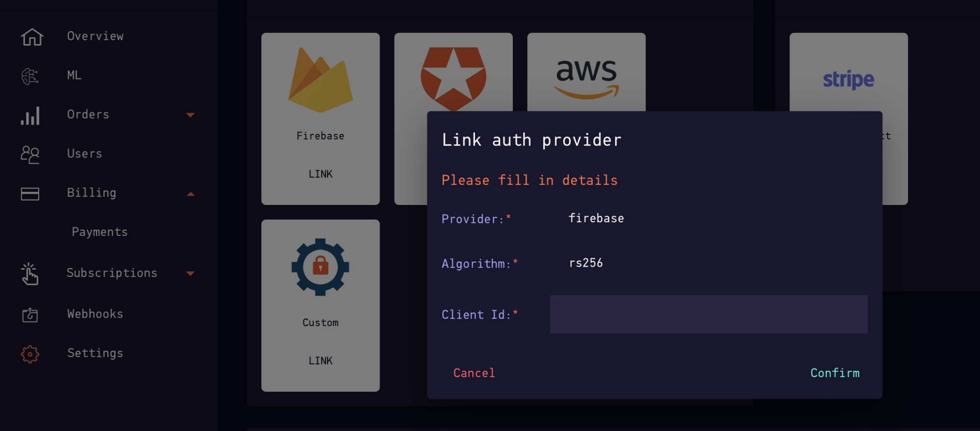Click the 'Custom' card name
Screen dimensions: 980x431
click(321, 323)
